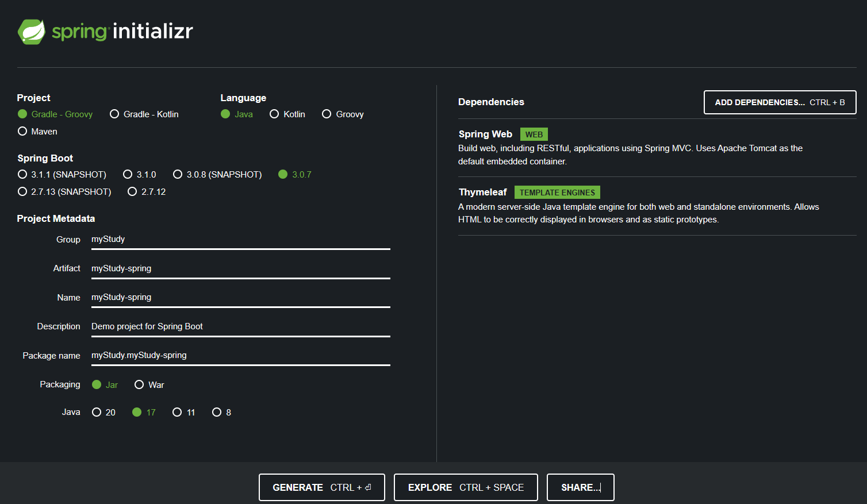Click the Package name label
Image resolution: width=867 pixels, height=504 pixels.
(x=51, y=356)
